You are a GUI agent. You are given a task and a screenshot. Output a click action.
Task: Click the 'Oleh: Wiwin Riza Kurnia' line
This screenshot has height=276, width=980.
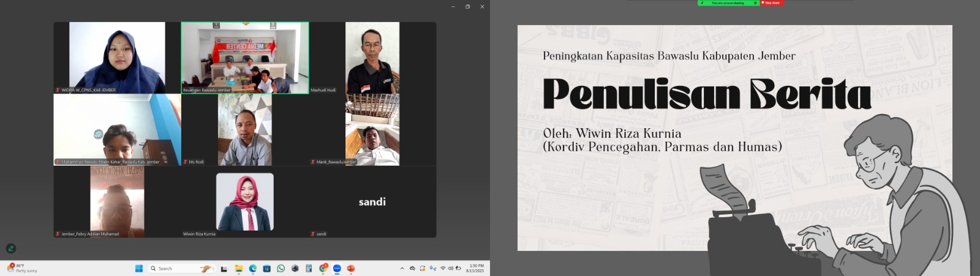612,133
